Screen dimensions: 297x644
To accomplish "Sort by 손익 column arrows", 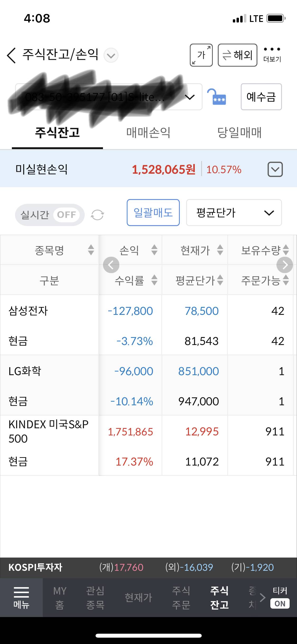I will tap(154, 250).
